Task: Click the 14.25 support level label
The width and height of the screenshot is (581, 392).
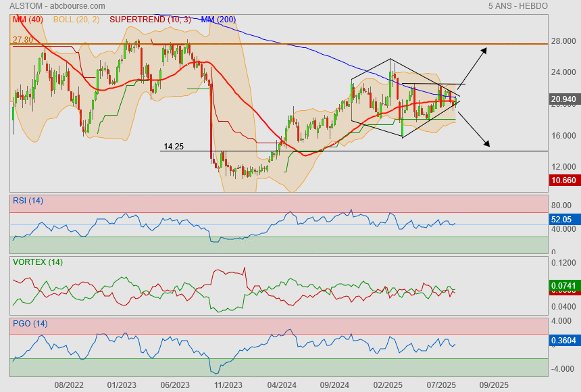Action: coord(174,146)
